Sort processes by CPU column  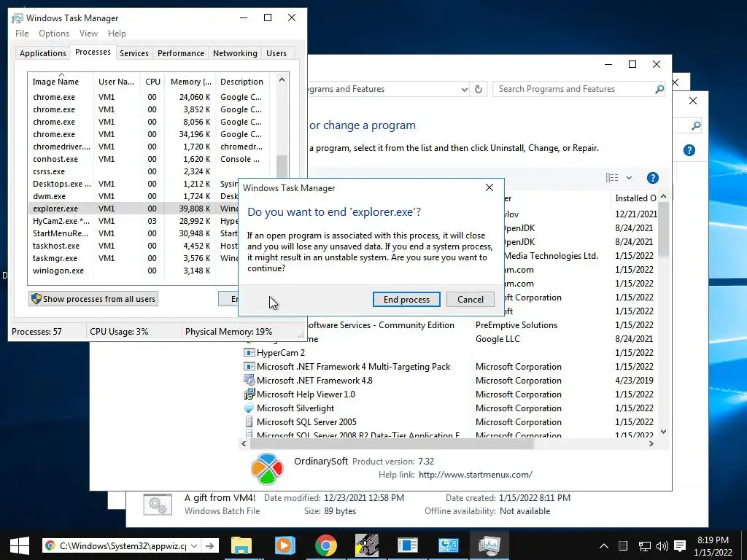pos(152,82)
